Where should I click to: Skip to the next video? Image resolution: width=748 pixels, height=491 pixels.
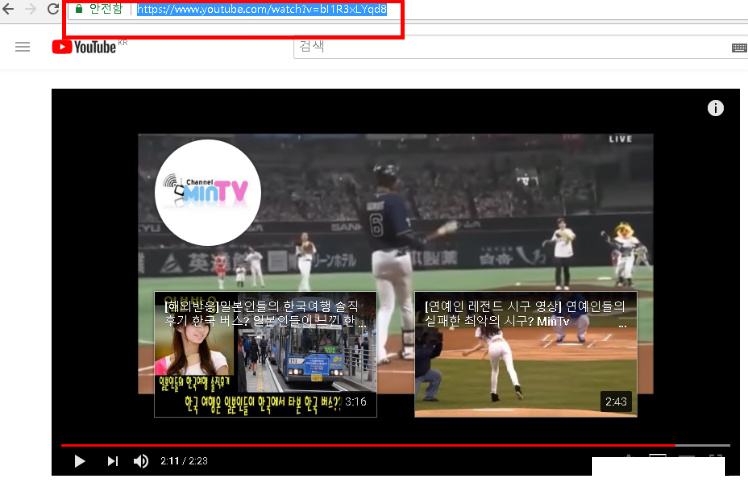[113, 461]
